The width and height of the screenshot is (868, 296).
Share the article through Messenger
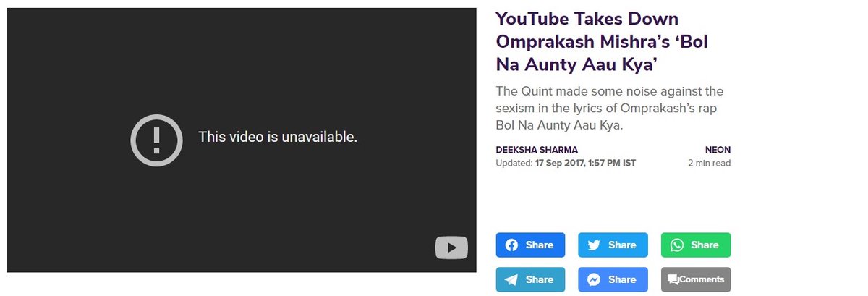[x=613, y=279]
